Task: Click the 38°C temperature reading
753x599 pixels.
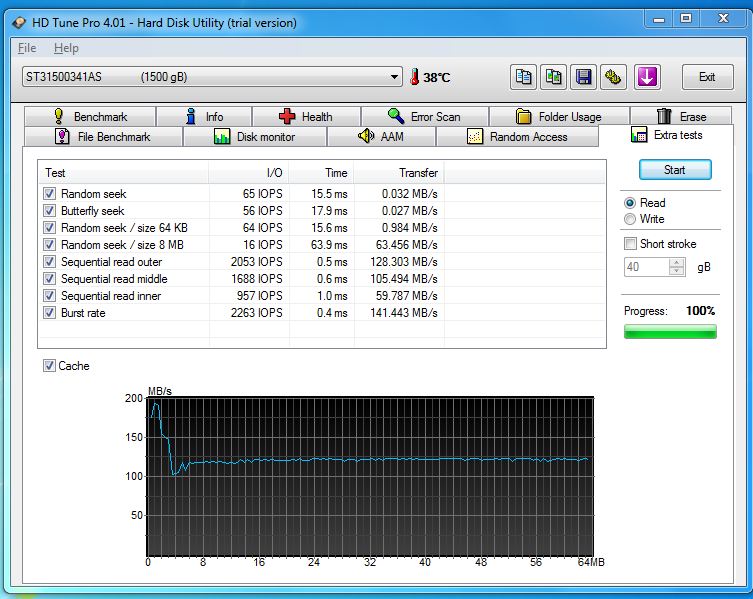Action: tap(437, 78)
